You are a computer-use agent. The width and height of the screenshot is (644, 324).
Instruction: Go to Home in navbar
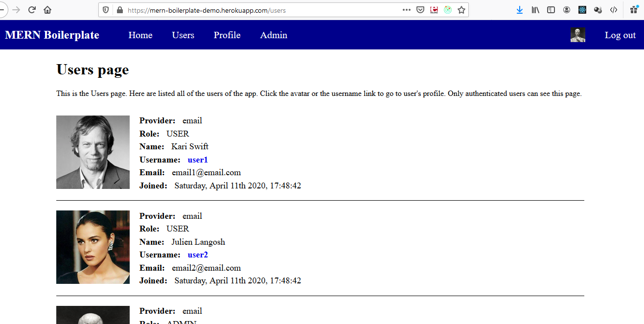[140, 35]
